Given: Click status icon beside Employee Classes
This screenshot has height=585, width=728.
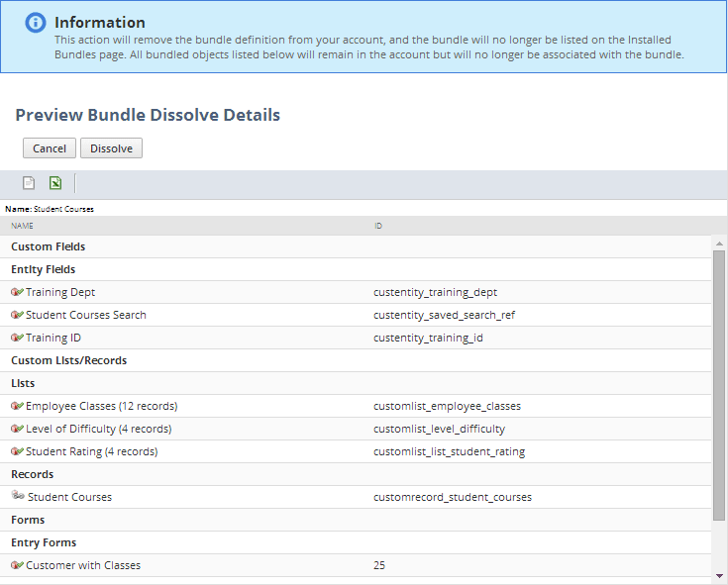Looking at the screenshot, I should [17, 406].
